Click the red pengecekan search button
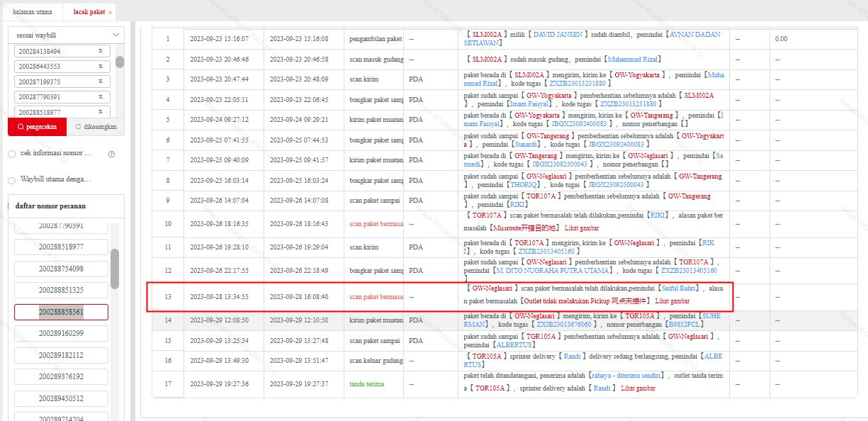 (x=37, y=128)
